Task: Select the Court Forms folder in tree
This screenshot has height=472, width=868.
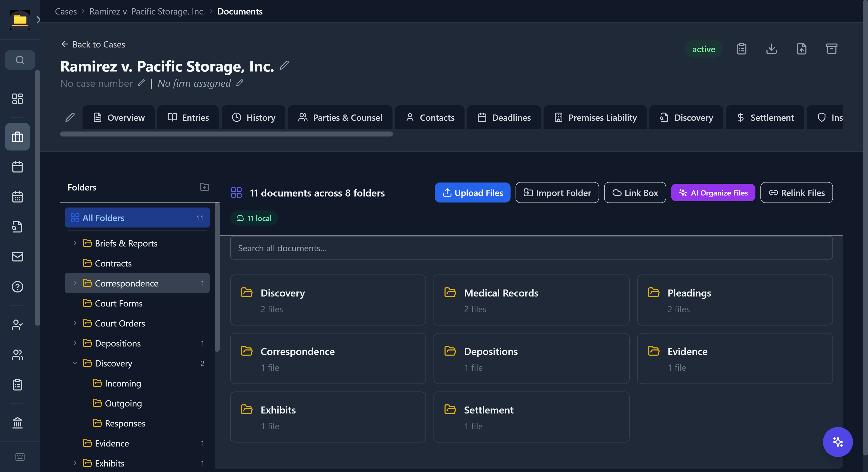Action: [x=137, y=303]
